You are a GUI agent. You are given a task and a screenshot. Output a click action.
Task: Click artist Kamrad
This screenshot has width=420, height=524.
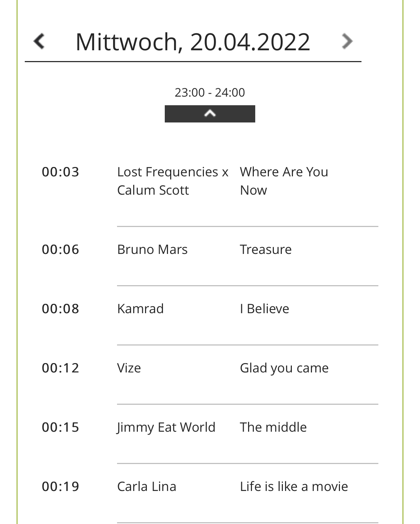click(140, 309)
